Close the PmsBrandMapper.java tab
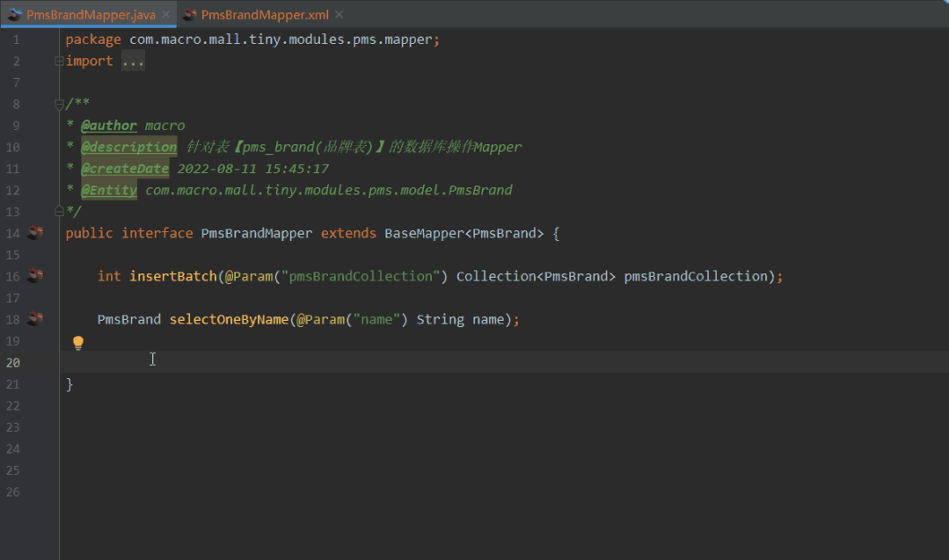The height and width of the screenshot is (560, 949). (x=166, y=15)
